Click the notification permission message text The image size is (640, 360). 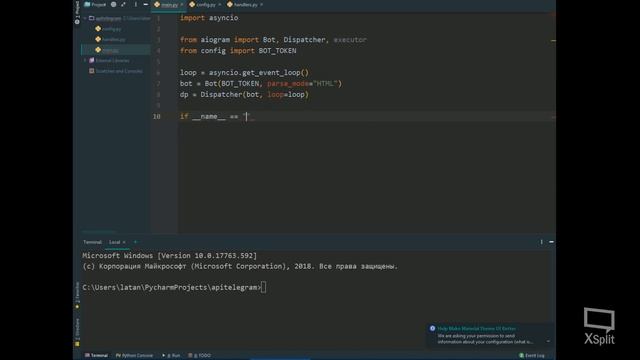(x=485, y=339)
